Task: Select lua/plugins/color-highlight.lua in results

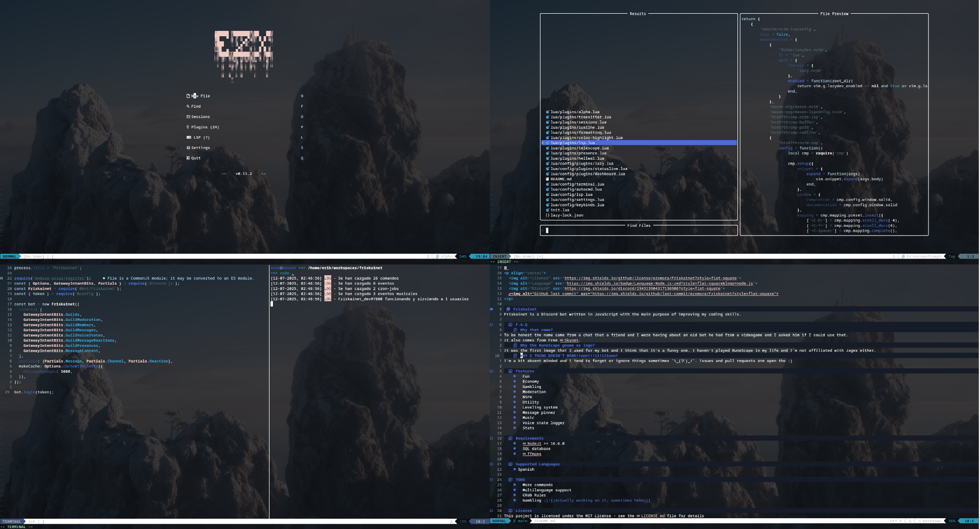Action: (587, 138)
